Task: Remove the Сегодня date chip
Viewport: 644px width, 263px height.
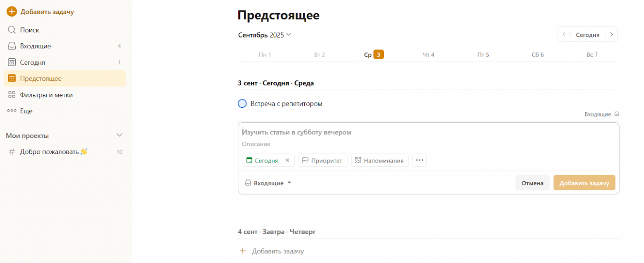Action: click(x=288, y=160)
